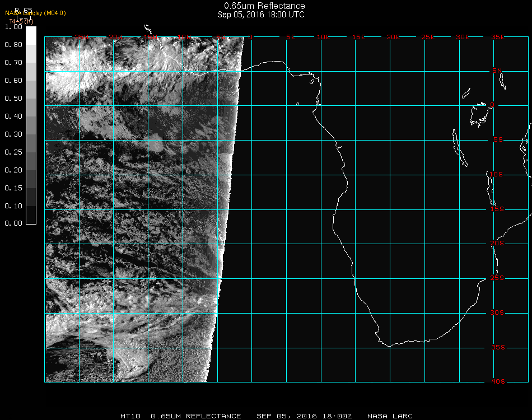Click the 15E longitude label
Image resolution: width=532 pixels, height=420 pixels.
point(358,37)
